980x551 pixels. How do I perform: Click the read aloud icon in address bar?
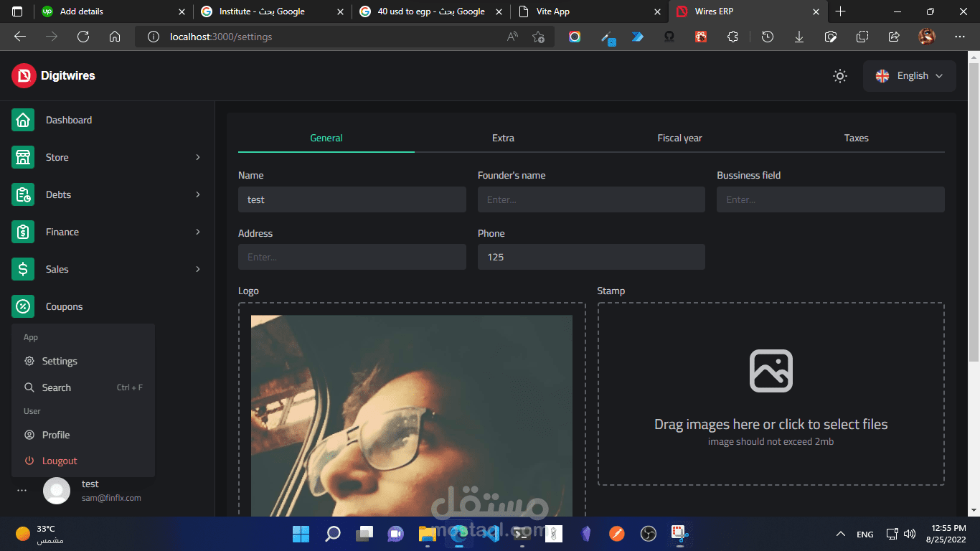point(512,37)
